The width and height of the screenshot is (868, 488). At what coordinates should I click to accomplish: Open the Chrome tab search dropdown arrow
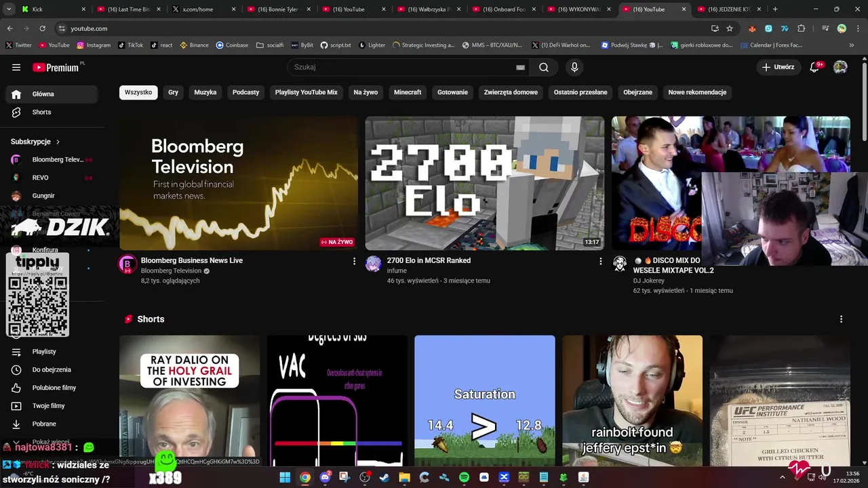pos(9,9)
